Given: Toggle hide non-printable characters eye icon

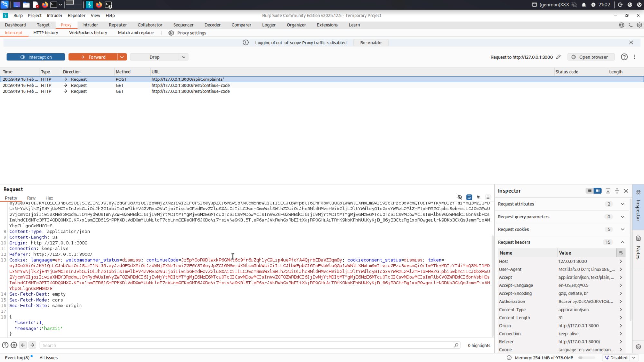Looking at the screenshot, I should (x=460, y=197).
